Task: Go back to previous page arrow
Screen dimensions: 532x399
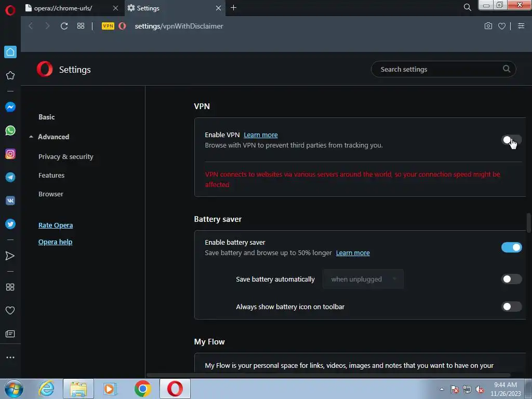Action: [31, 26]
